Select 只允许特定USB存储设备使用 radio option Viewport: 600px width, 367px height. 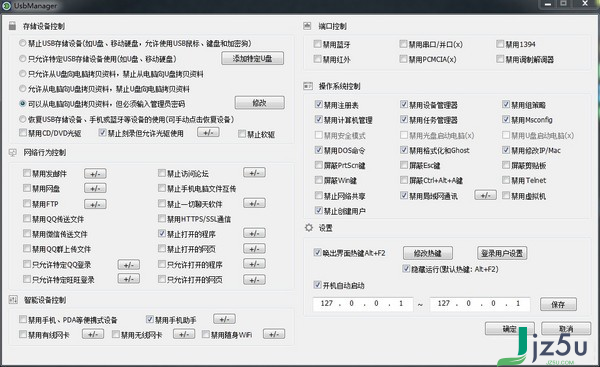pos(23,59)
